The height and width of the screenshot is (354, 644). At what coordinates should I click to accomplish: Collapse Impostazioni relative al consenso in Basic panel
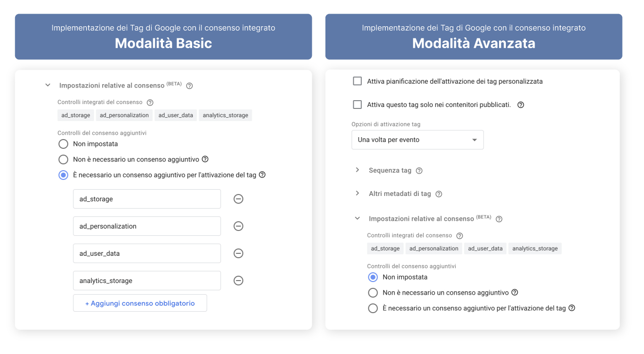click(47, 85)
